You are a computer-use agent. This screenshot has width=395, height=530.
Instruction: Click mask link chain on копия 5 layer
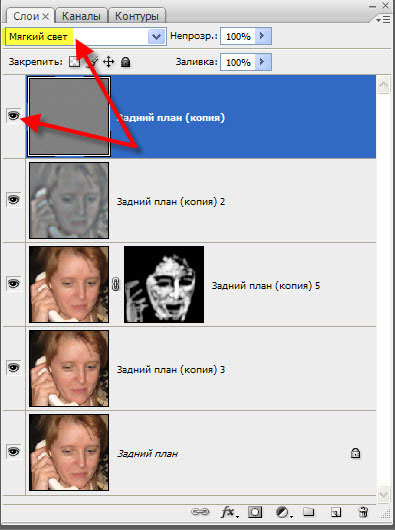116,284
